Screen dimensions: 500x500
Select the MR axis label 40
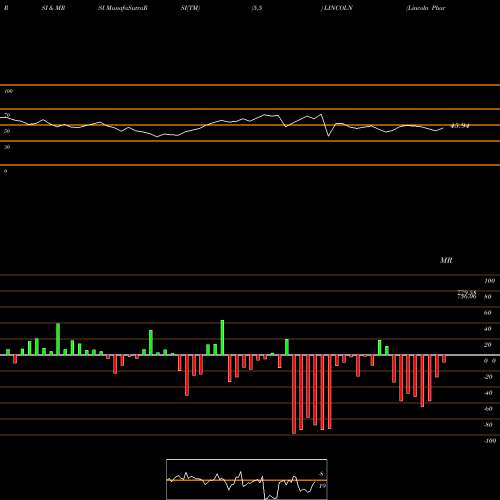click(x=488, y=329)
